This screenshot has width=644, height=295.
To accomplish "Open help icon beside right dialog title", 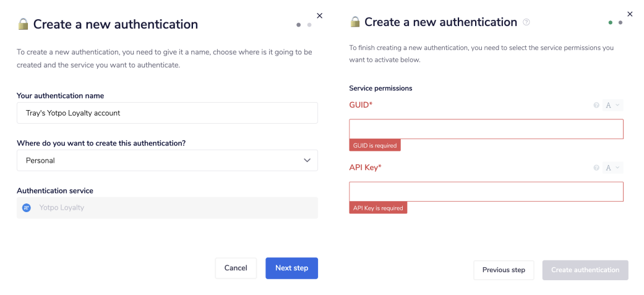I will [526, 22].
